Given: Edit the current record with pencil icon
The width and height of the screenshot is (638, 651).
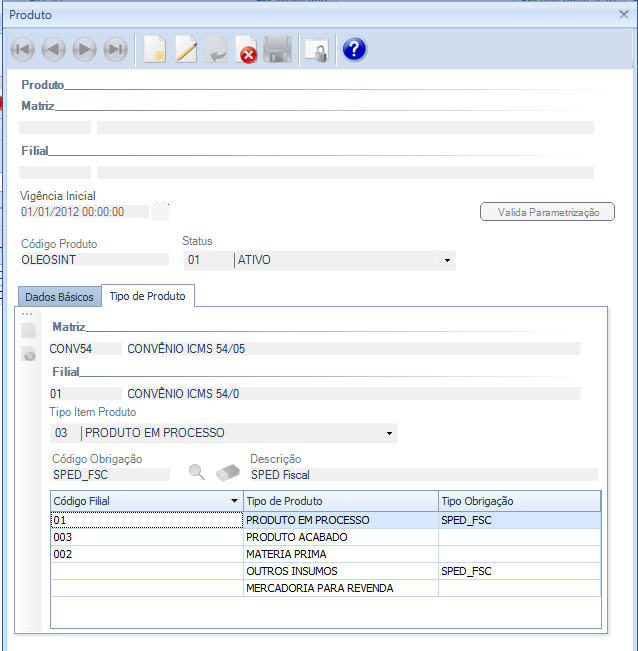Looking at the screenshot, I should pos(186,50).
